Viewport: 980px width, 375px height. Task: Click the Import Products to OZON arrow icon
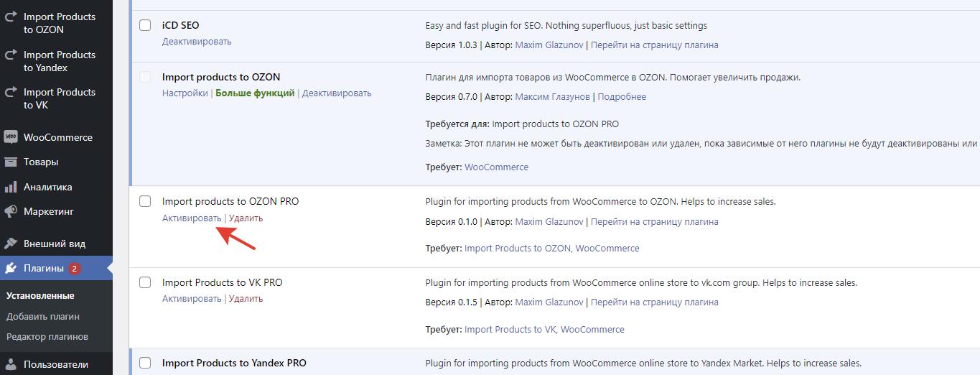[x=11, y=17]
